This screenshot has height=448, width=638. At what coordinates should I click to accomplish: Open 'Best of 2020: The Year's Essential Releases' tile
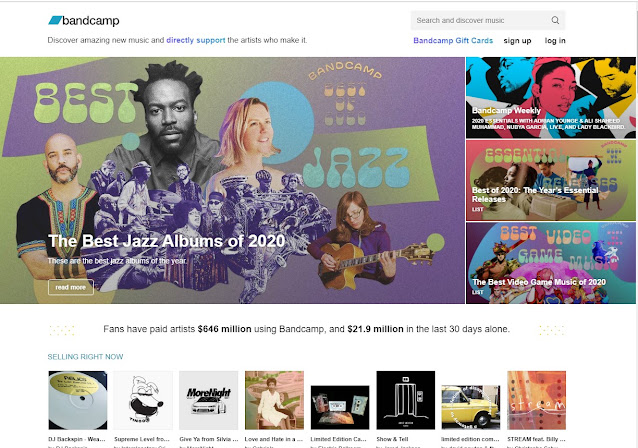(551, 180)
